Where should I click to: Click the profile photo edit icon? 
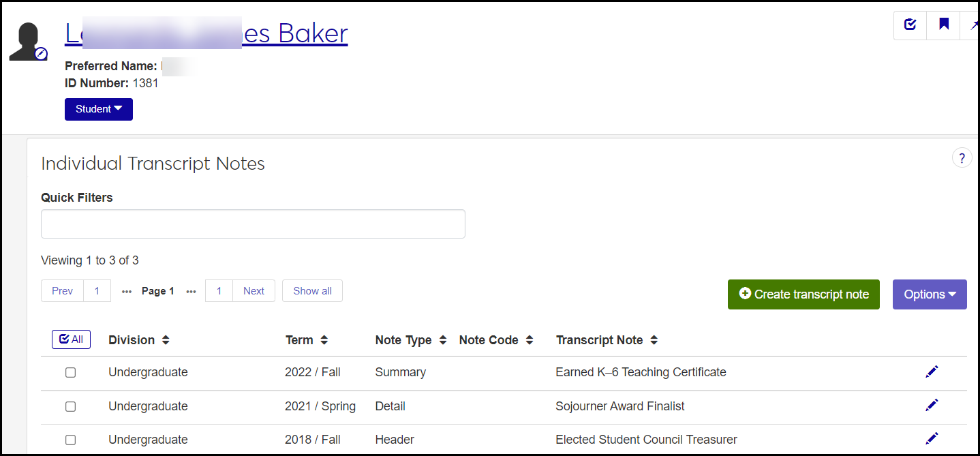(x=41, y=54)
